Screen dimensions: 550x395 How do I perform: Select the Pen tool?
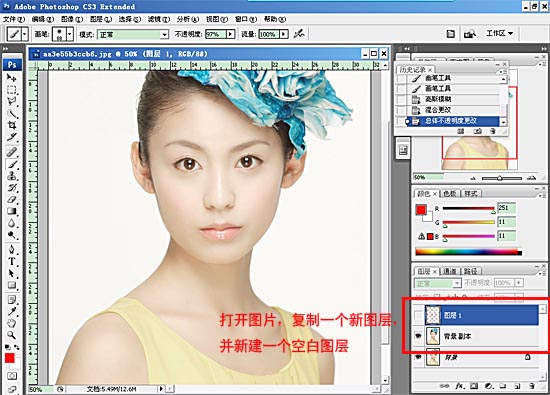tap(12, 249)
